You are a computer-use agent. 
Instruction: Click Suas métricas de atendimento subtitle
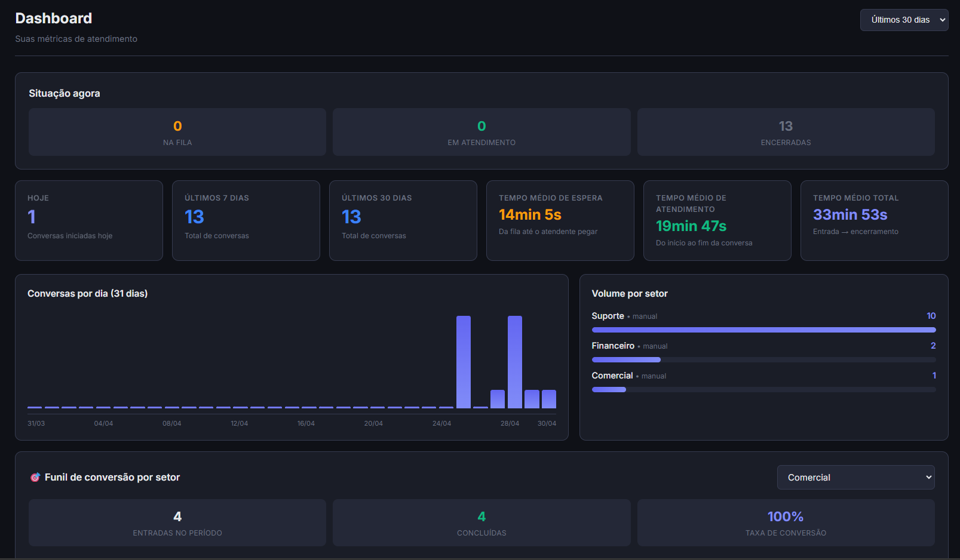point(76,39)
